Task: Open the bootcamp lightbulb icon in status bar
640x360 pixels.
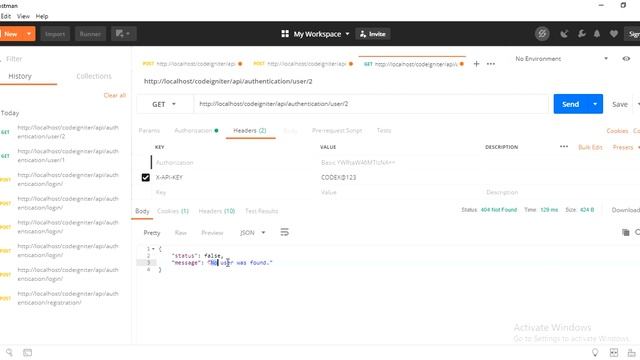Action: point(595,352)
